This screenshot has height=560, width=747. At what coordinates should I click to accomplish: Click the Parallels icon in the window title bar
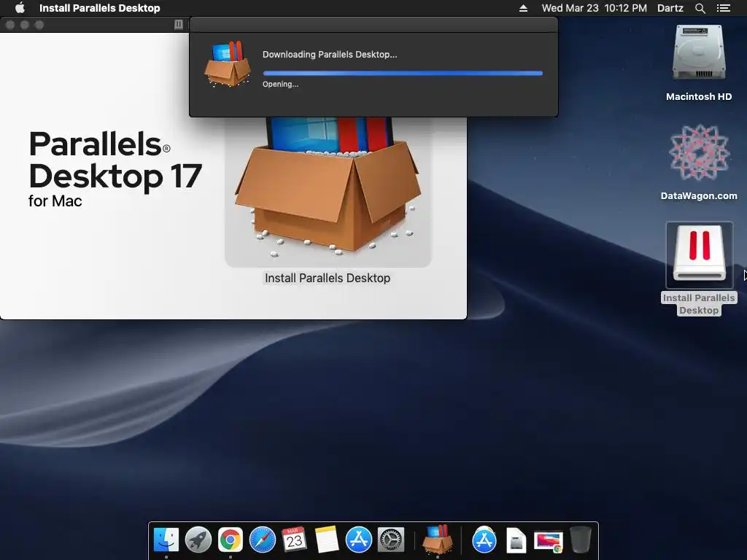pos(179,24)
